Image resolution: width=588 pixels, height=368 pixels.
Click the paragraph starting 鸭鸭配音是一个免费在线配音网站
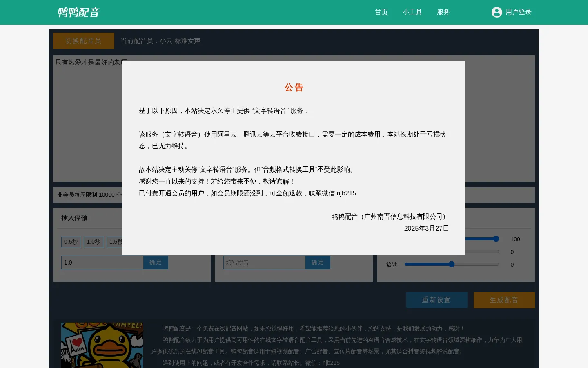point(313,329)
